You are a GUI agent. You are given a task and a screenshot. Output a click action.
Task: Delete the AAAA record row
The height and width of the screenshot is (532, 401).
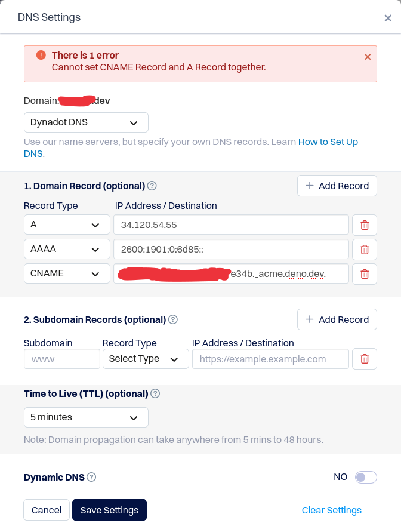[x=365, y=250]
